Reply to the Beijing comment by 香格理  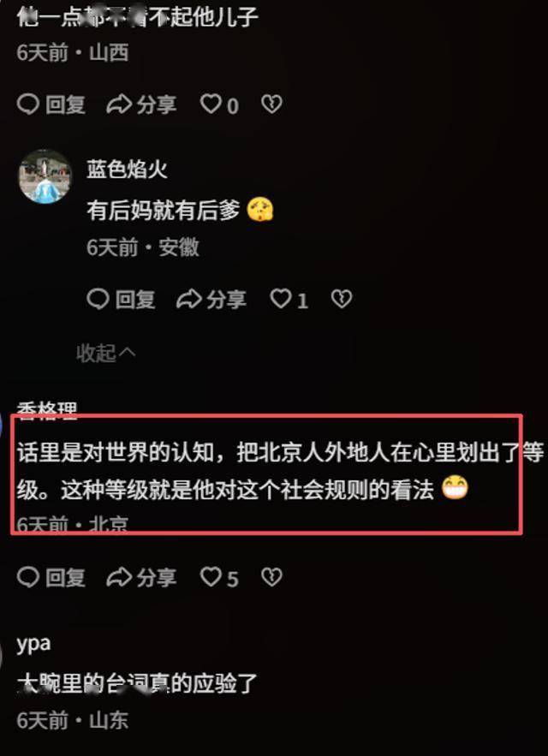click(51, 577)
